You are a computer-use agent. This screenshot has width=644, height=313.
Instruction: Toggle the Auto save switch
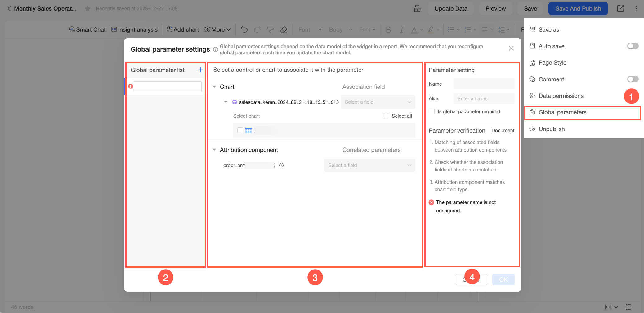tap(633, 46)
